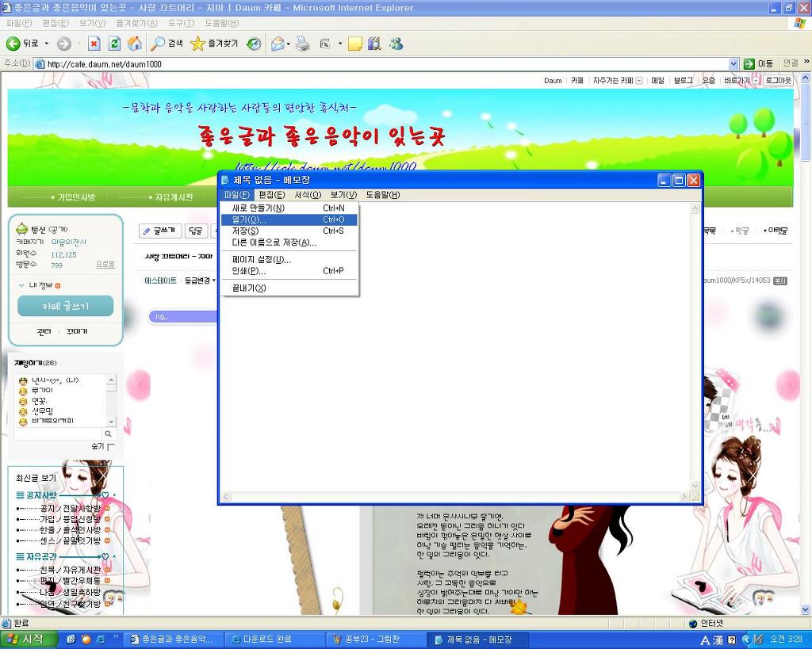
Task: Open the 뒤로 history dropdown arrow
Action: pos(46,44)
